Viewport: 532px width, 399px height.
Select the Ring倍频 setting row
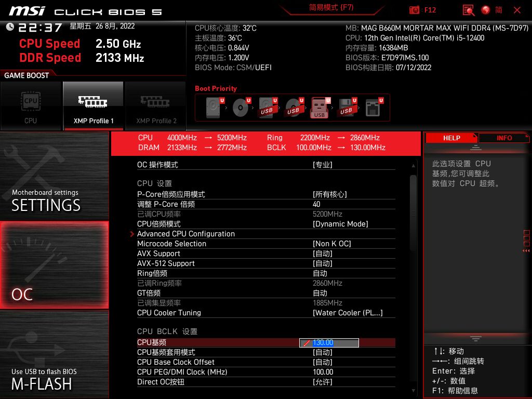pos(266,273)
